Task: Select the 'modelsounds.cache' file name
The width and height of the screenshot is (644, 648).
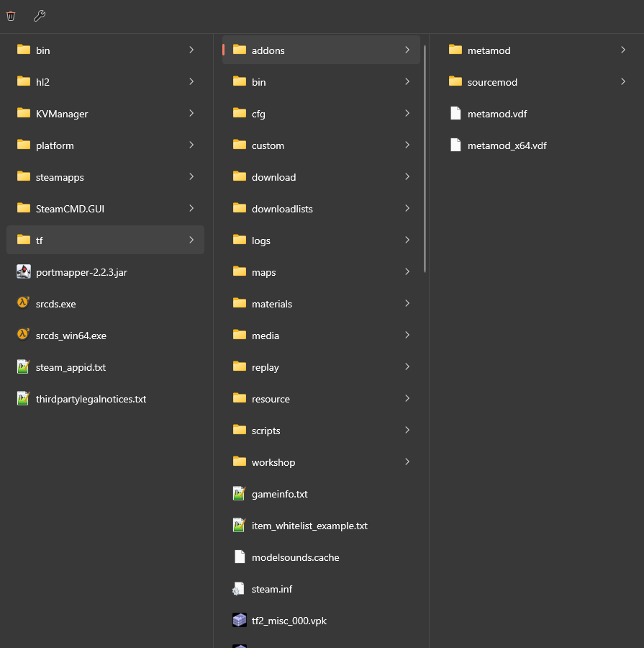Action: pos(295,557)
